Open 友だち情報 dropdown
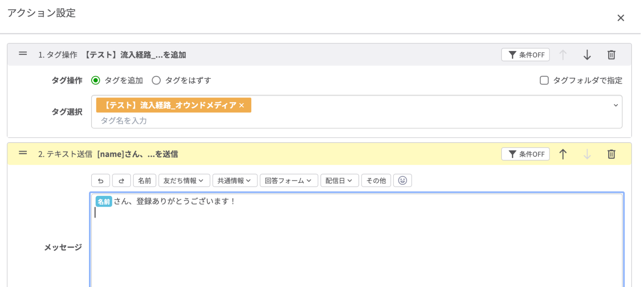Image resolution: width=644 pixels, height=287 pixels. (x=184, y=181)
